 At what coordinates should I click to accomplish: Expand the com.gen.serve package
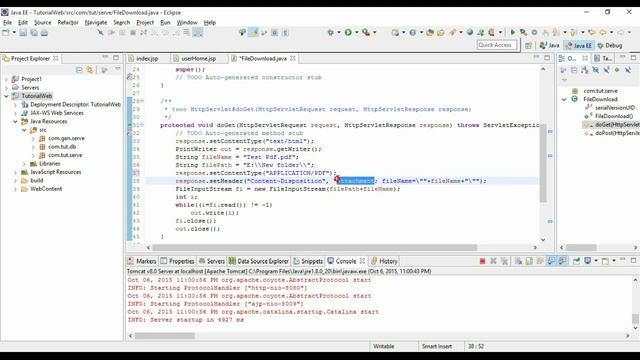(33, 138)
